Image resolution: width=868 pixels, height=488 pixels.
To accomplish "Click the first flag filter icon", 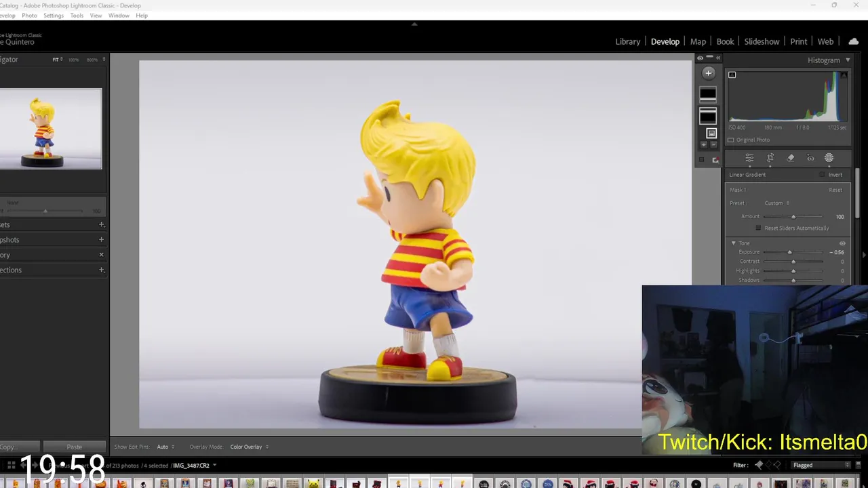I will click(x=759, y=465).
